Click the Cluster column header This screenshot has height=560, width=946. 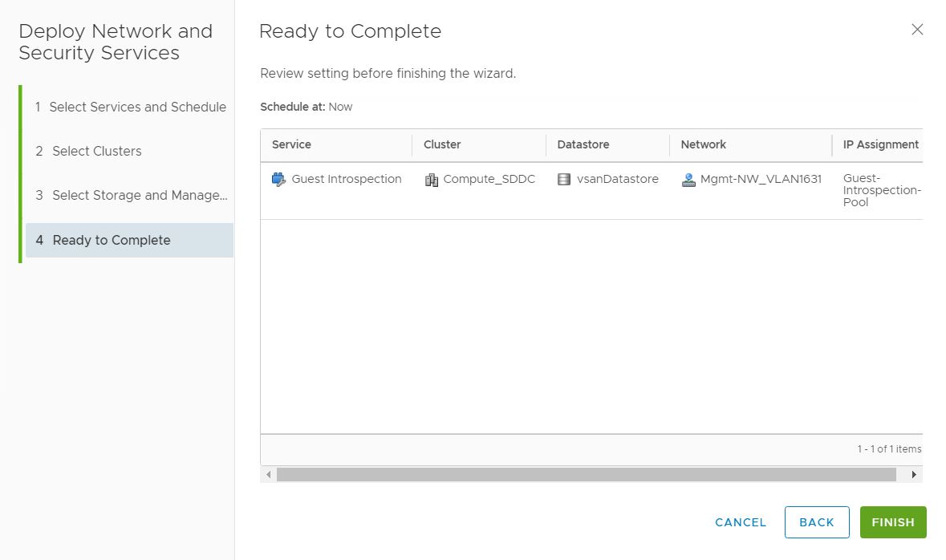442,144
